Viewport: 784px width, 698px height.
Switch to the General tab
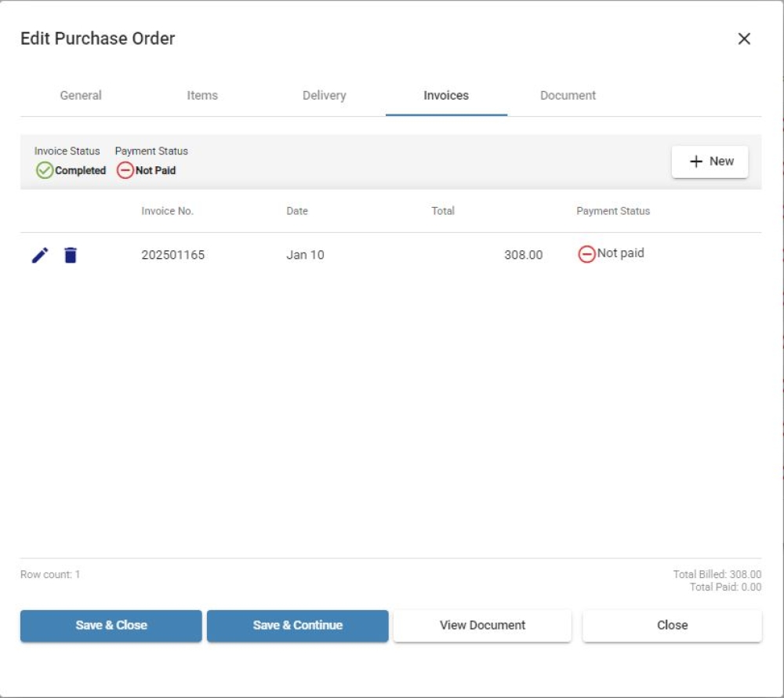point(81,95)
